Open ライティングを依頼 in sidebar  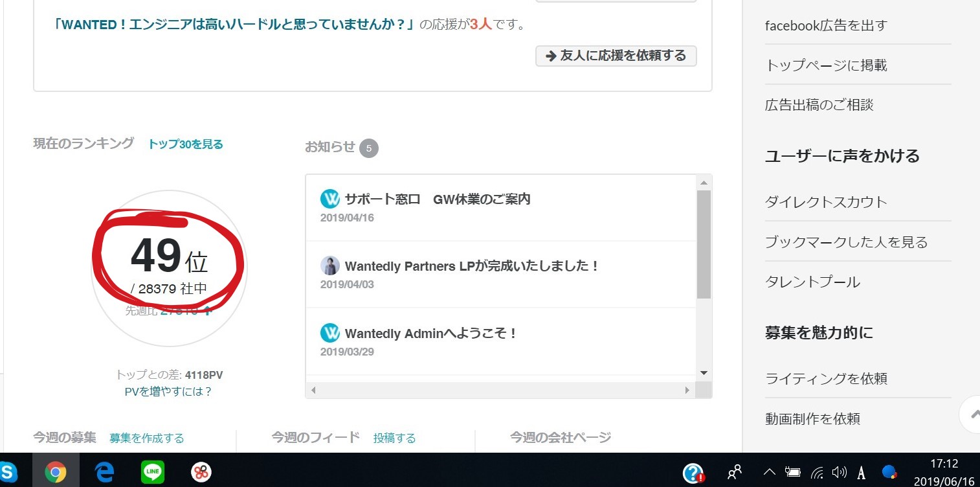click(x=826, y=379)
